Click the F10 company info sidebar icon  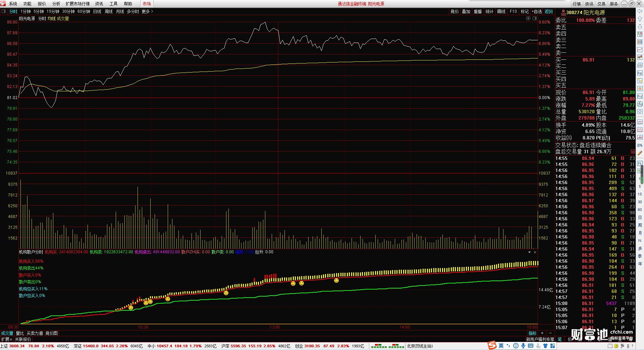(640, 73)
